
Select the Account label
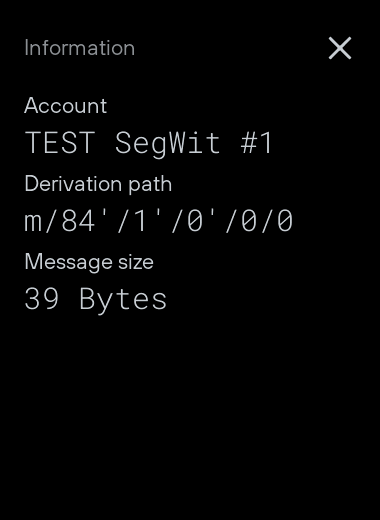66,106
